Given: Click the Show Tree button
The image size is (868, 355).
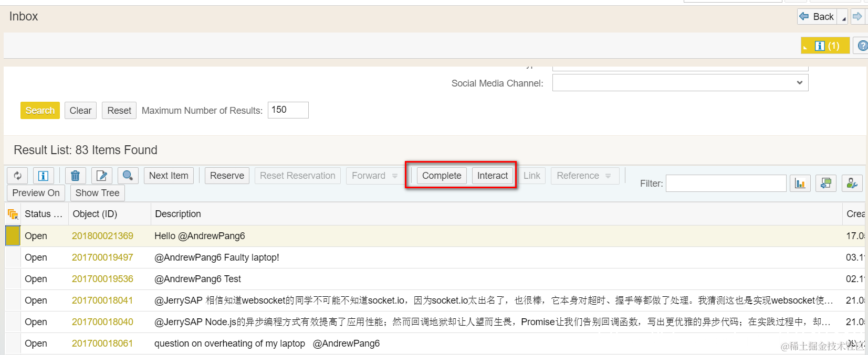Looking at the screenshot, I should [x=97, y=193].
